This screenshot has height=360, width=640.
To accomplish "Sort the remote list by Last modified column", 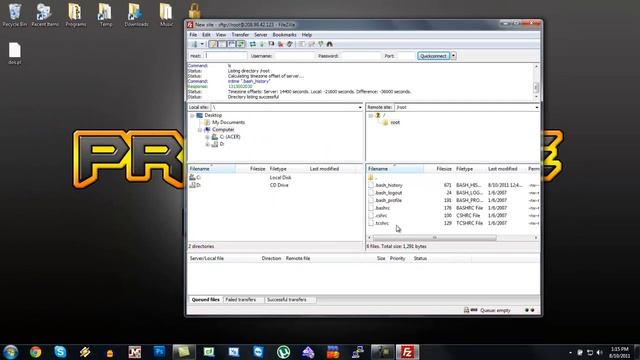I will 506,169.
